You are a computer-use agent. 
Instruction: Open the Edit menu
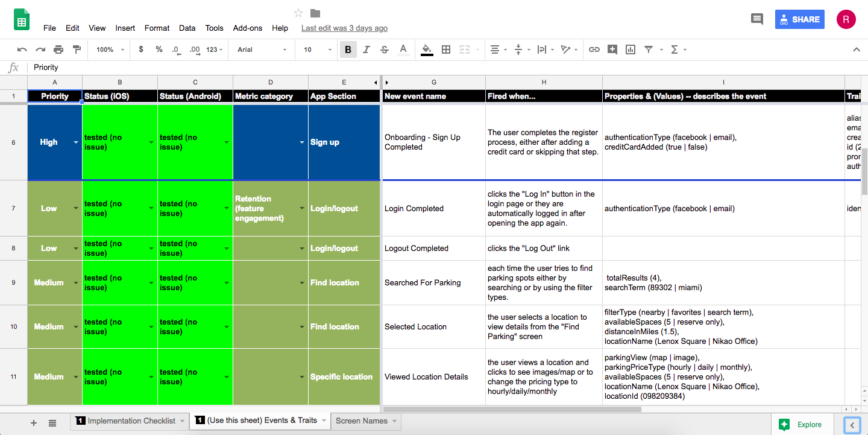72,28
